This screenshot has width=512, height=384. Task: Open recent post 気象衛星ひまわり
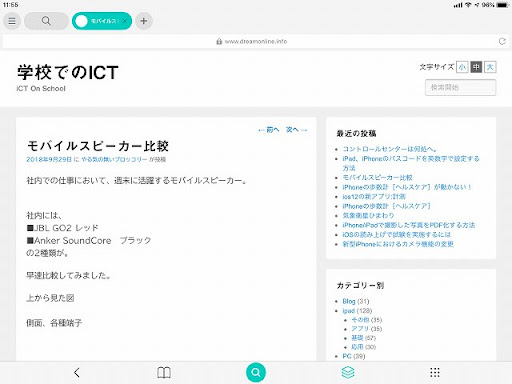click(368, 216)
